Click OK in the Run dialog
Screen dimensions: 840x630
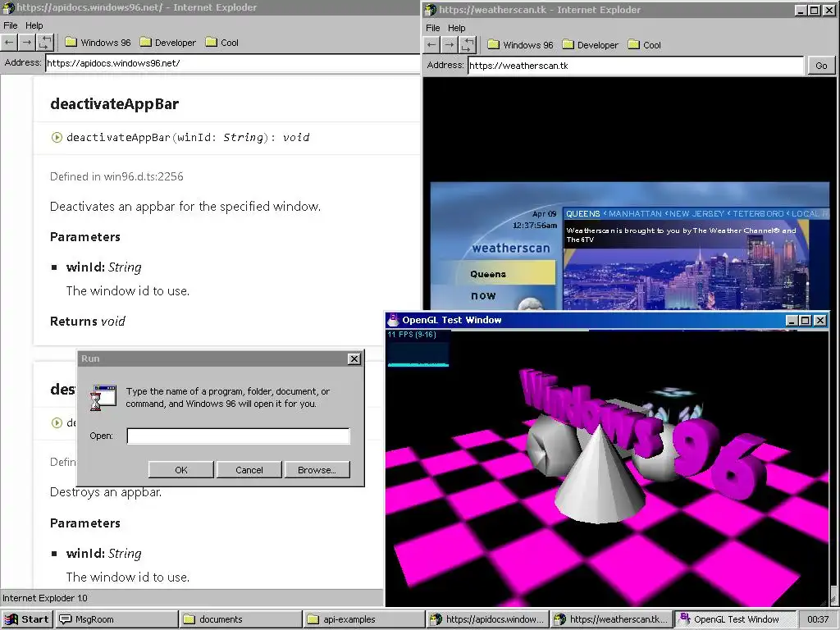click(x=181, y=470)
